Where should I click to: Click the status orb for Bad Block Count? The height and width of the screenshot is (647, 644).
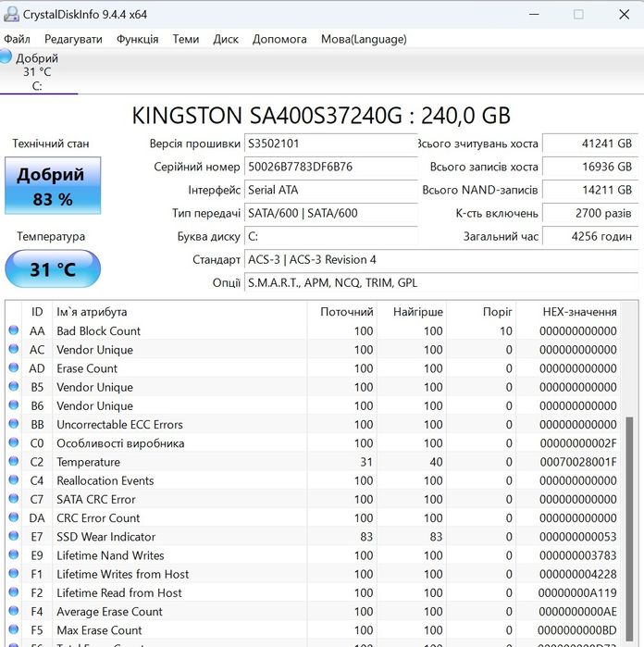pyautogui.click(x=14, y=330)
